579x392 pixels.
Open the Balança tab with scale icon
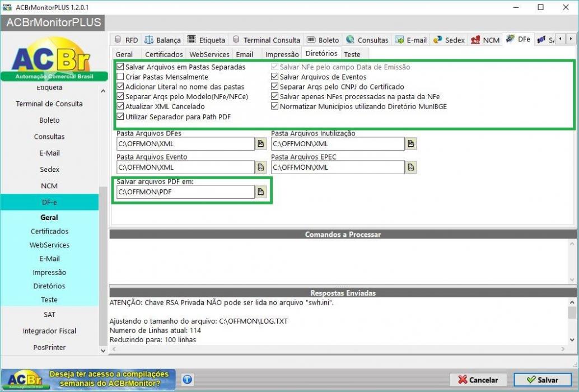(x=163, y=40)
